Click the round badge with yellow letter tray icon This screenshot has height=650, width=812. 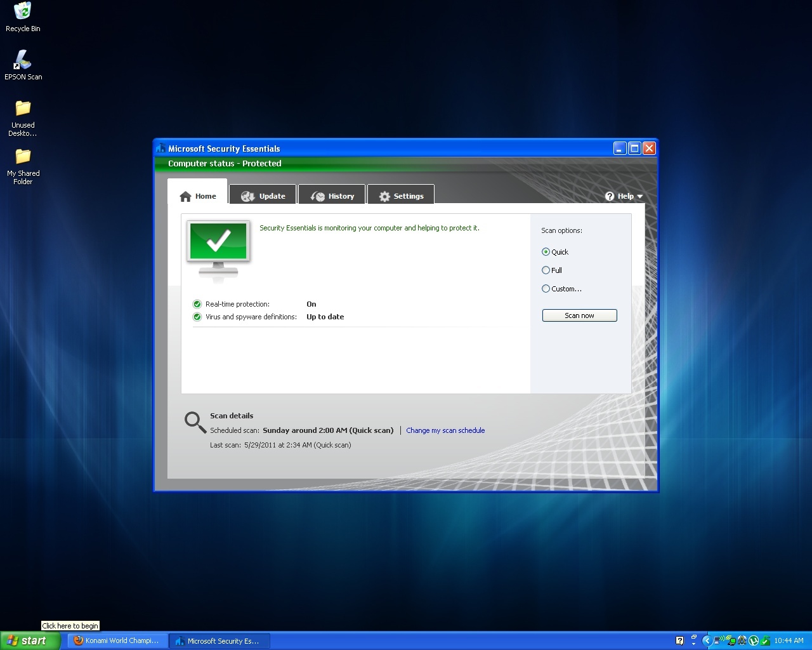pyautogui.click(x=742, y=640)
